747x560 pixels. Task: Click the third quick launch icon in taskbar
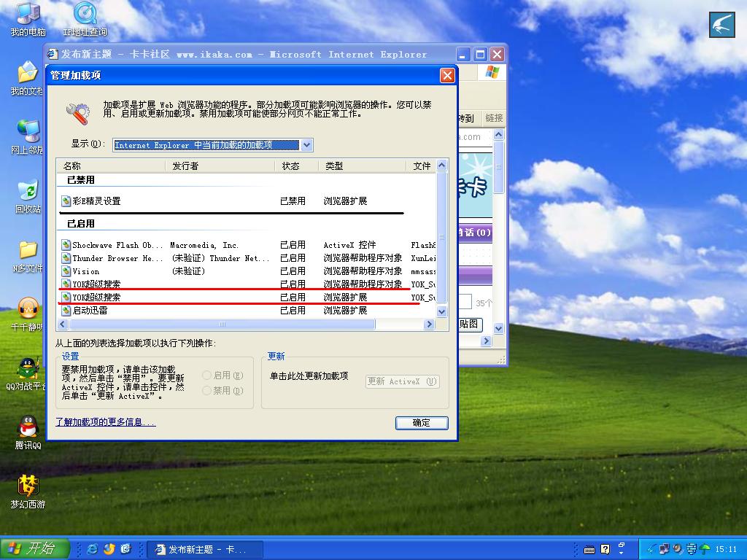[x=125, y=549]
